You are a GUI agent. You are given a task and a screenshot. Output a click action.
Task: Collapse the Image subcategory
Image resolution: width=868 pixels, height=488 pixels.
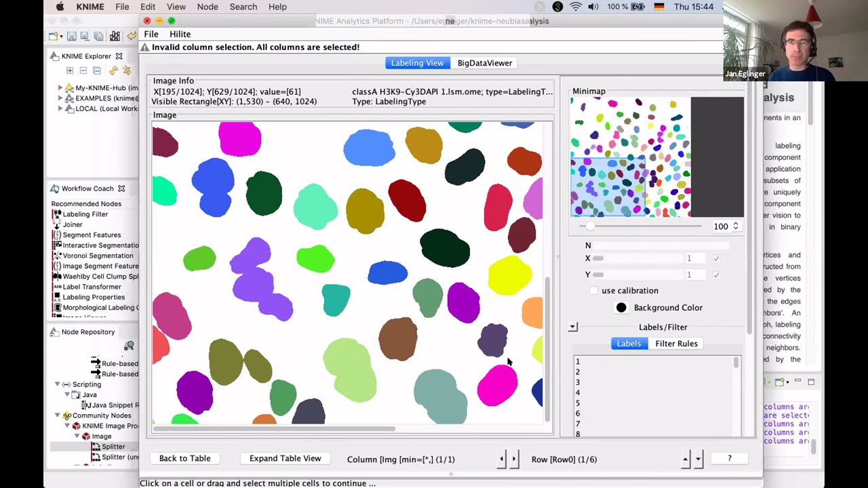point(77,436)
